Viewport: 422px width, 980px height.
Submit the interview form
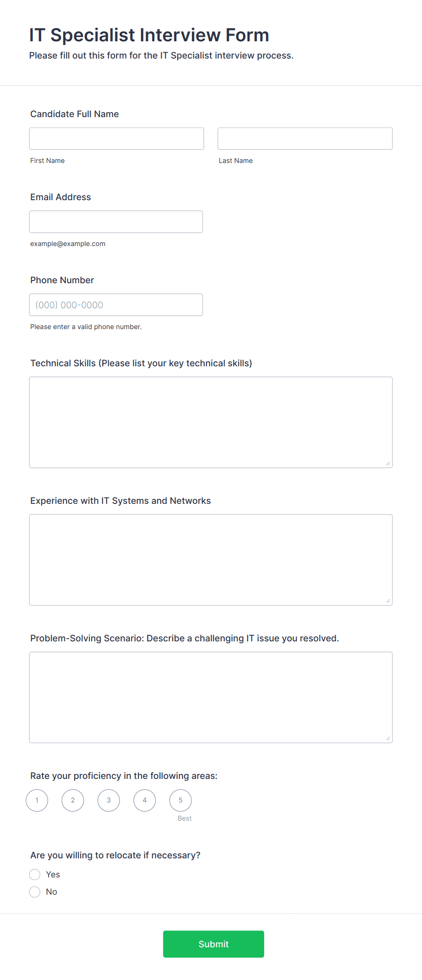coord(214,944)
